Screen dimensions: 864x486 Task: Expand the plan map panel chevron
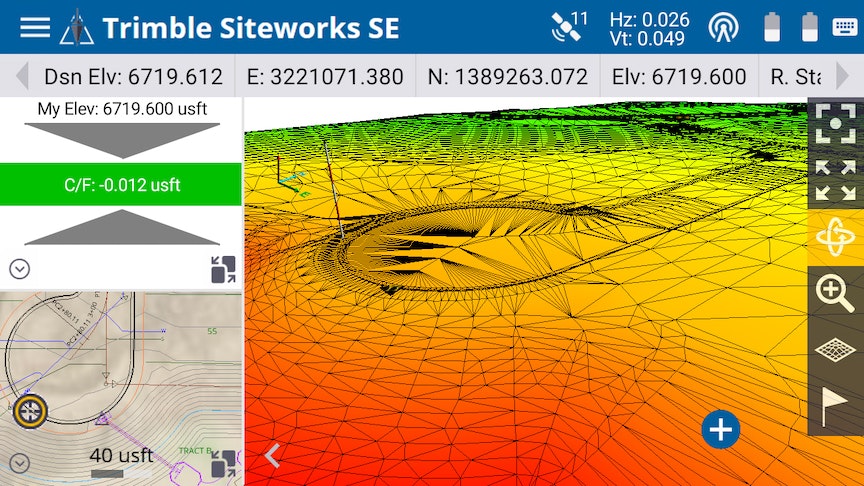(20, 463)
